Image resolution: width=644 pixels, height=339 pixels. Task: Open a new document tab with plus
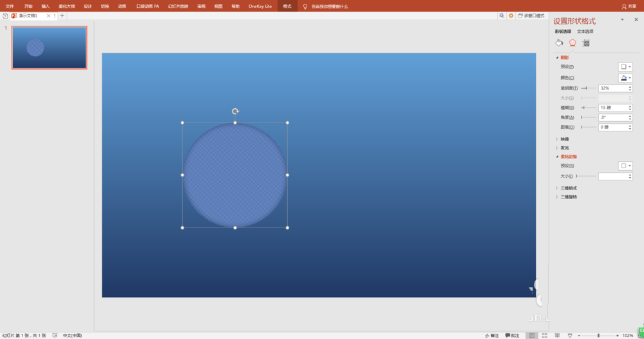pyautogui.click(x=62, y=15)
